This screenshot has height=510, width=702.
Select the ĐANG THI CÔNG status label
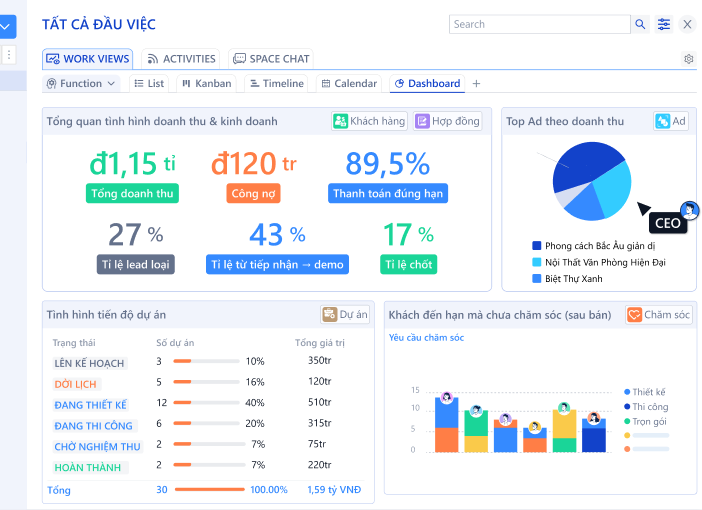click(x=93, y=426)
